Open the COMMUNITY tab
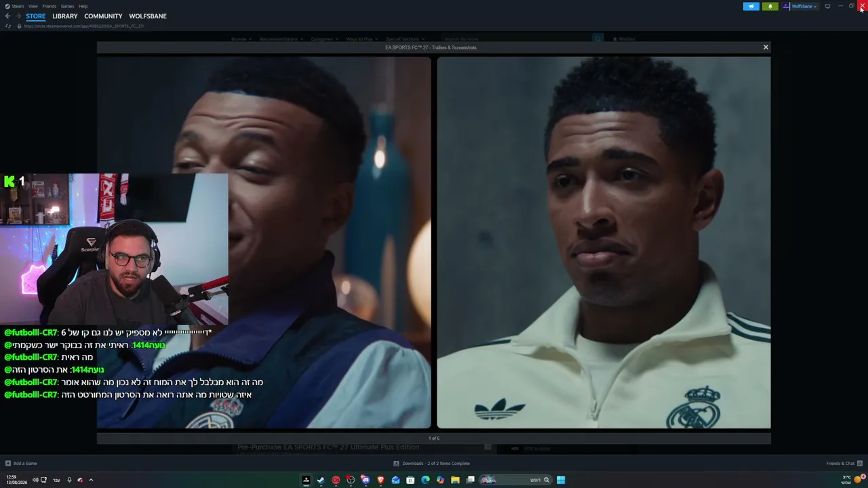Screen dimensions: 868x488 click(x=103, y=16)
